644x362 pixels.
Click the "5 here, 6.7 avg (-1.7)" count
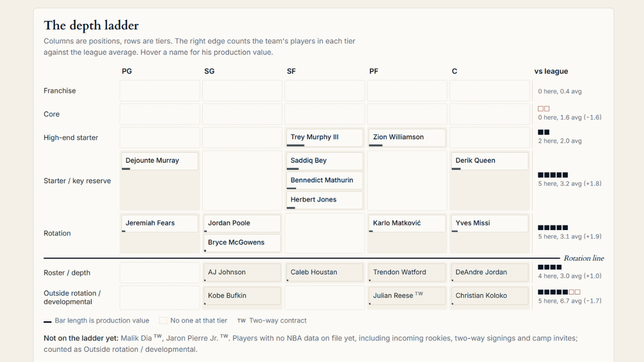click(570, 301)
